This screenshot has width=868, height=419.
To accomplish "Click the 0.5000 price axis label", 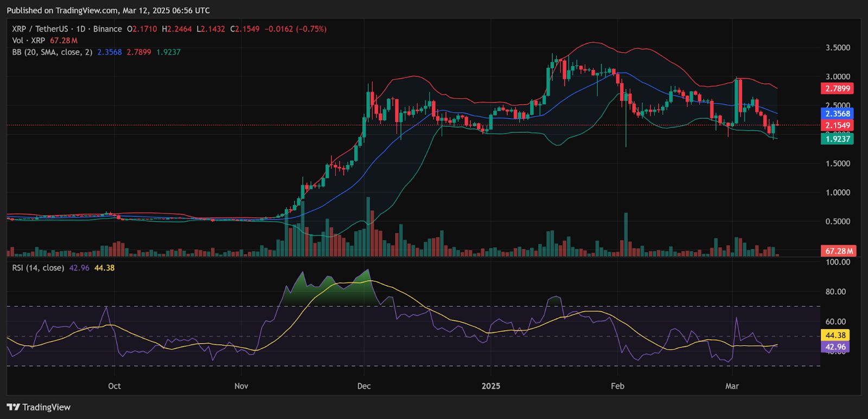I will (838, 221).
